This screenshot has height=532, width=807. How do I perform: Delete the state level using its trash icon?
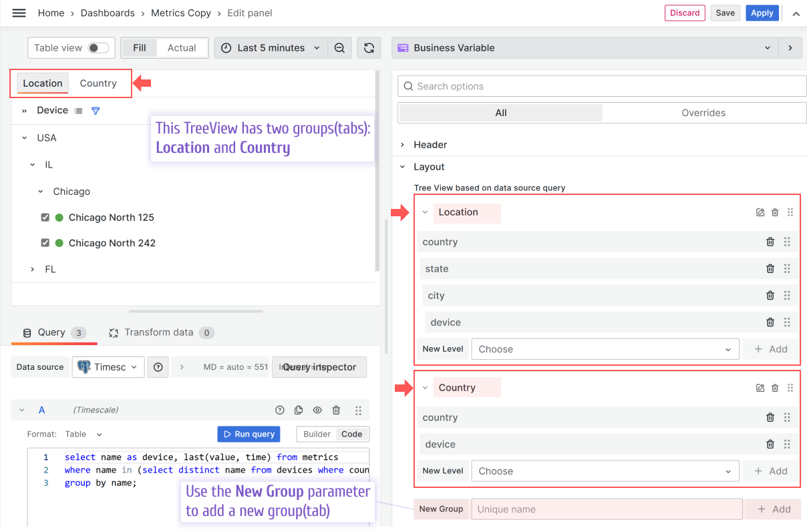pyautogui.click(x=770, y=268)
